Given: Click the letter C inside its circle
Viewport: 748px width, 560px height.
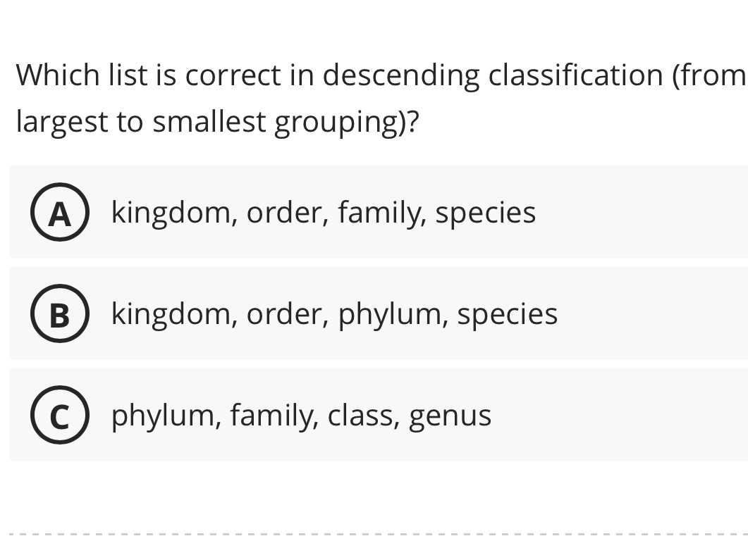Looking at the screenshot, I should pos(60,415).
